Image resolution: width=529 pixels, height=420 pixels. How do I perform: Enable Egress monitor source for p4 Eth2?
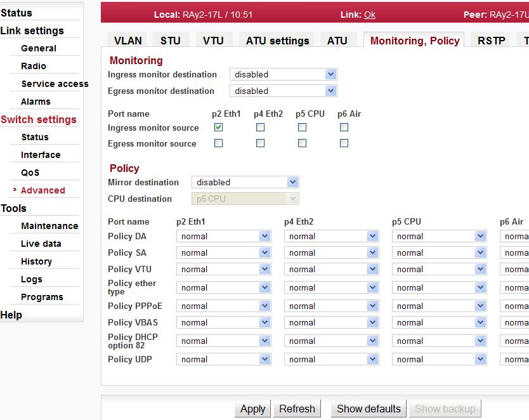tap(260, 143)
